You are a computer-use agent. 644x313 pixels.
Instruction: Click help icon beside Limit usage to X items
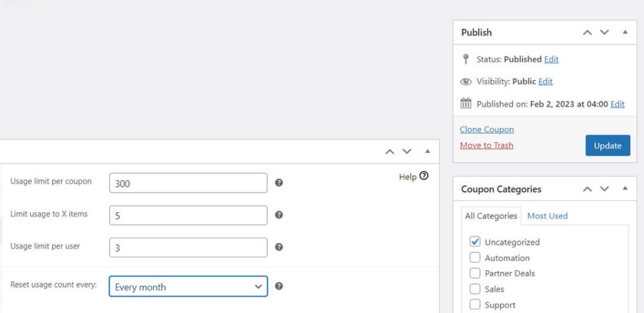point(279,215)
